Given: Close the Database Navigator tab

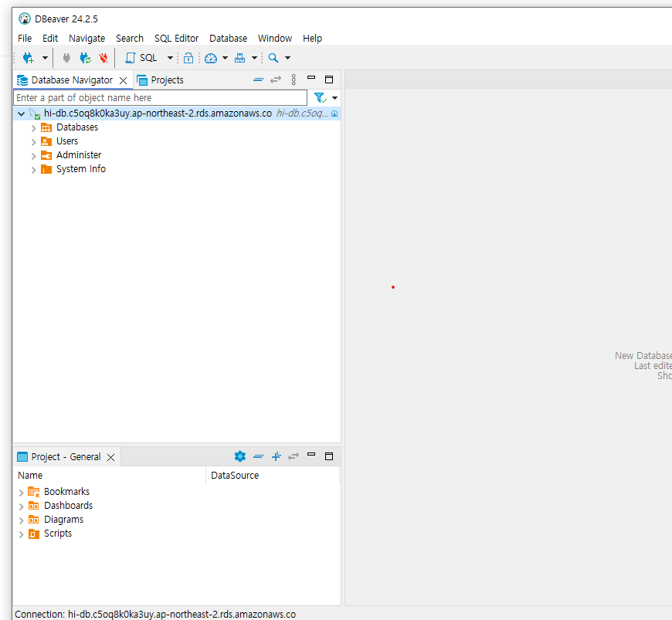Looking at the screenshot, I should pyautogui.click(x=123, y=80).
